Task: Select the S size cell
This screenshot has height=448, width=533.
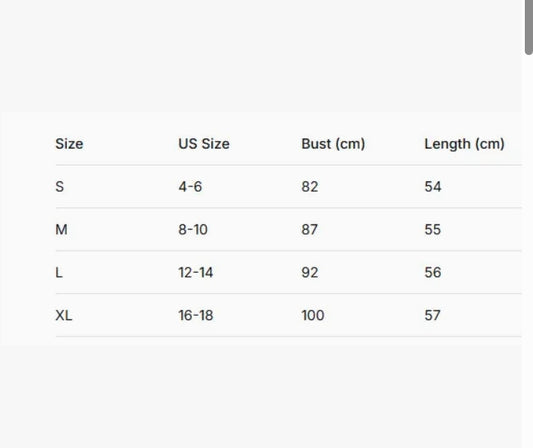Action: click(x=59, y=187)
